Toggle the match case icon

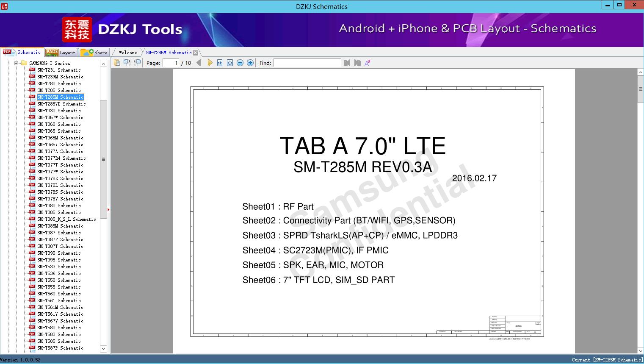point(368,63)
